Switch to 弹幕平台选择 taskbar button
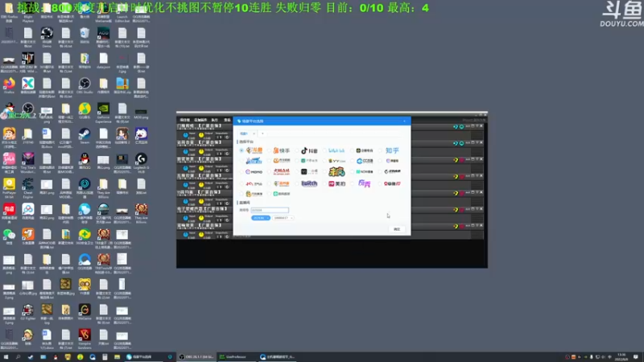 click(x=145, y=357)
